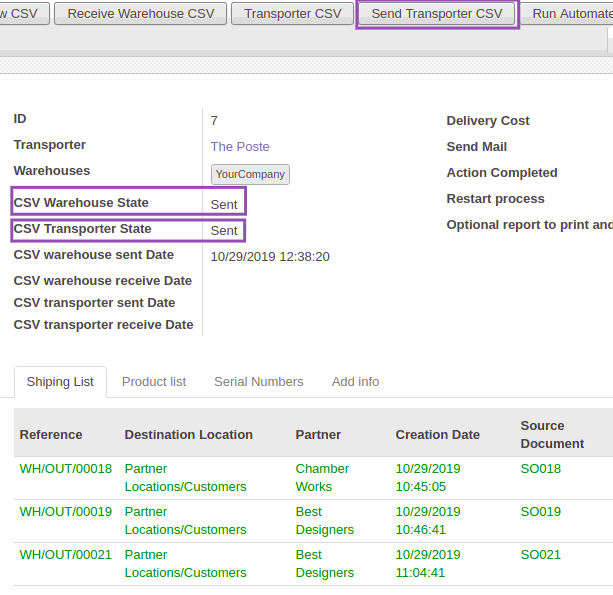Click creation date 10/29/2019 10:46:41
The height and width of the screenshot is (595, 613).
[x=428, y=521]
